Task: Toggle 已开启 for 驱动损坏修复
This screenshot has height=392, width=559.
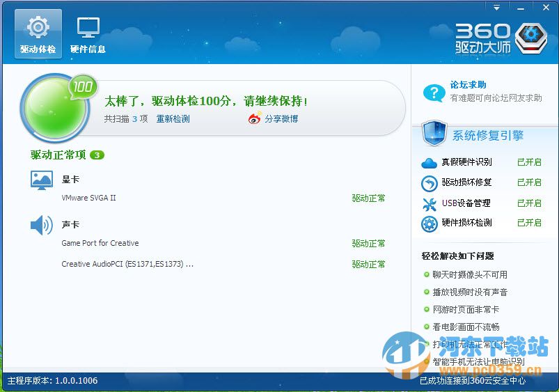Action: 529,182
